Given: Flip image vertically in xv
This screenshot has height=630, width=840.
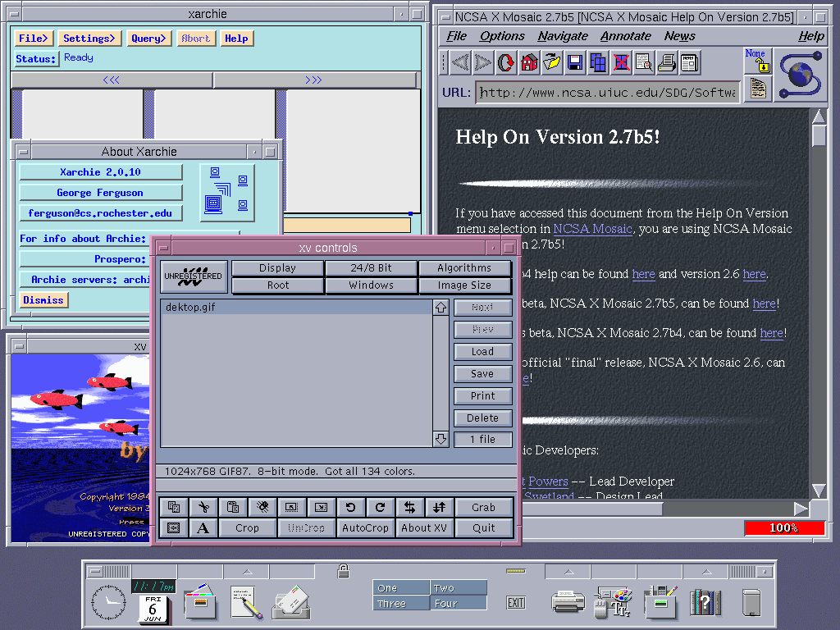Looking at the screenshot, I should pos(440,507).
